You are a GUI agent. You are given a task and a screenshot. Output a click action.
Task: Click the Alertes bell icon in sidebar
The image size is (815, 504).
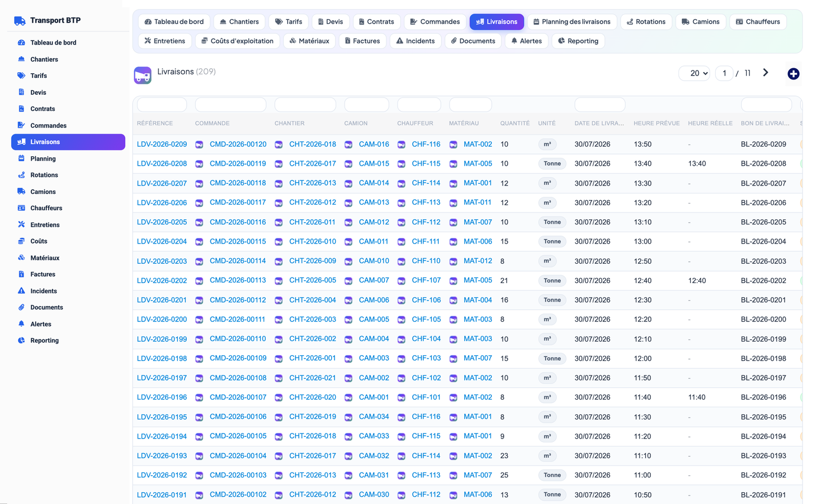[21, 324]
